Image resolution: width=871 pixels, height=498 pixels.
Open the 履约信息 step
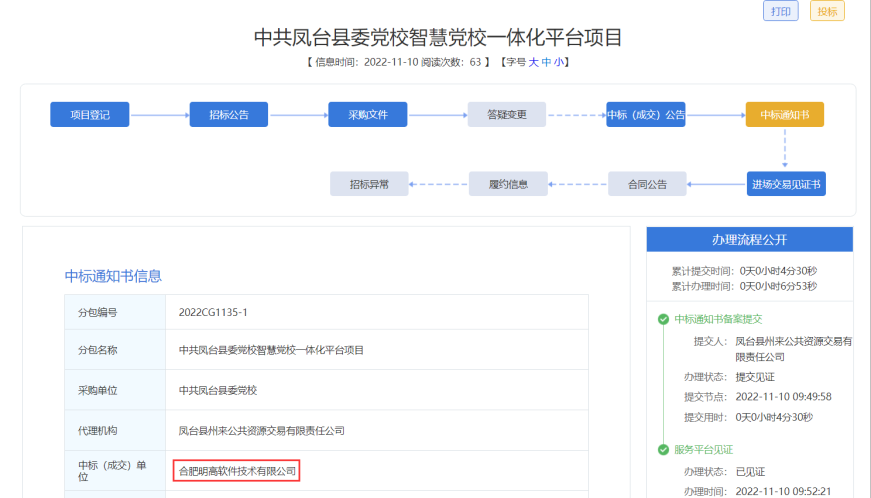pyautogui.click(x=508, y=184)
